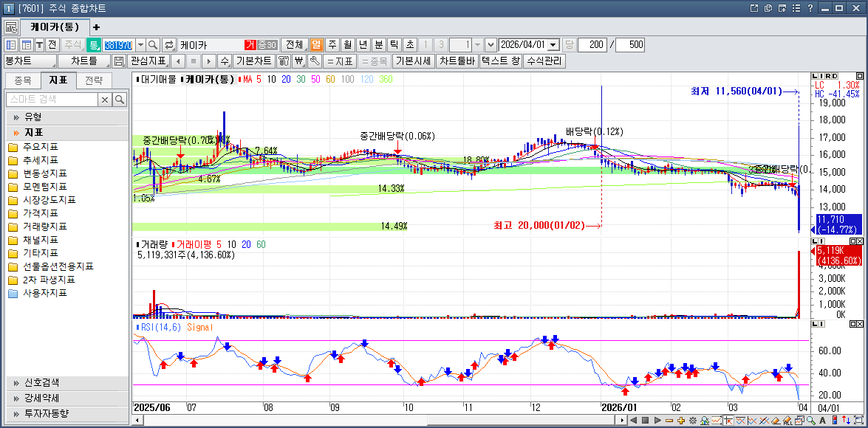Click the stock search magnifier icon
This screenshot has width=868, height=428.
(153, 45)
